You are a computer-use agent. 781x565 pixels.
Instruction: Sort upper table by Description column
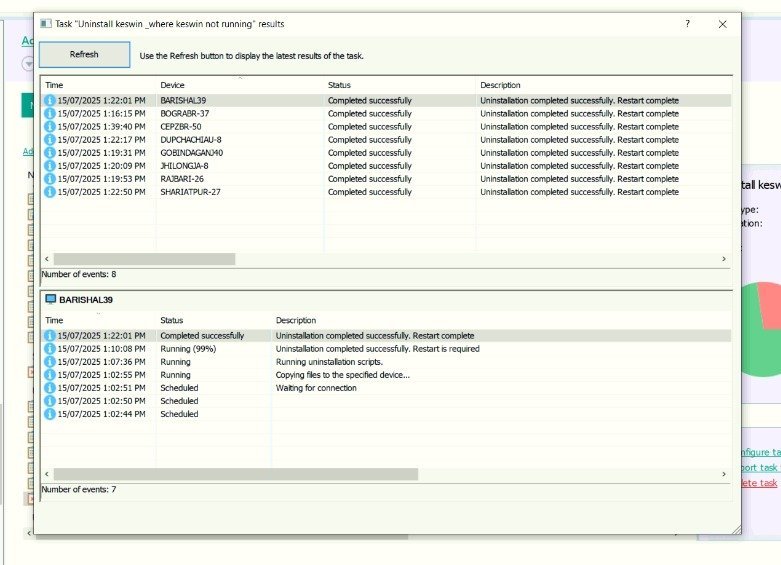(x=500, y=85)
